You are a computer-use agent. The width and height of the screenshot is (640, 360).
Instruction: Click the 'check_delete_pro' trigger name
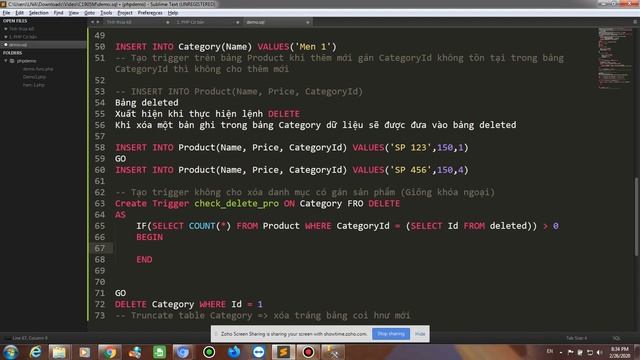pyautogui.click(x=236, y=203)
